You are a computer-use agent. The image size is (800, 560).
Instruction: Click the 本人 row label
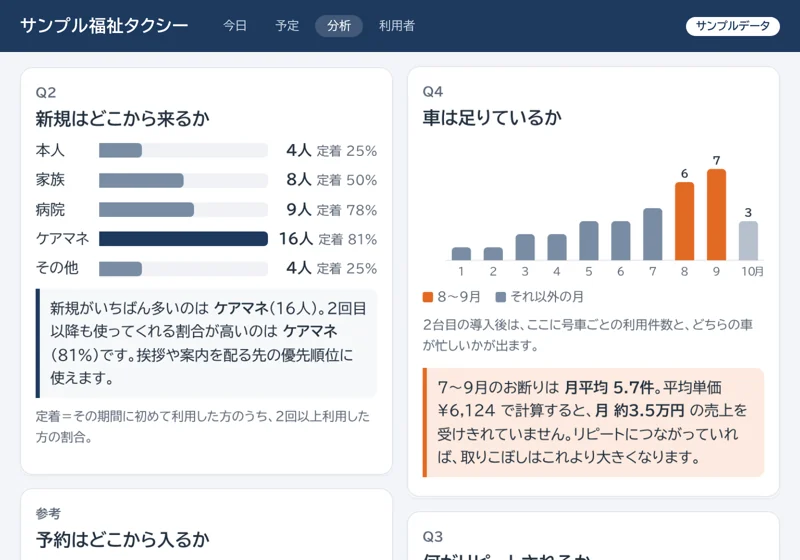tap(50, 150)
